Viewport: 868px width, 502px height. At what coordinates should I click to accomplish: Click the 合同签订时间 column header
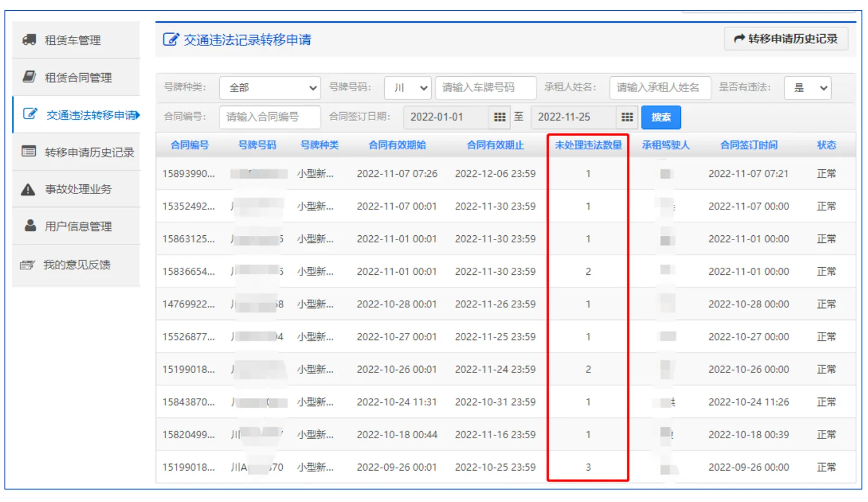click(749, 145)
